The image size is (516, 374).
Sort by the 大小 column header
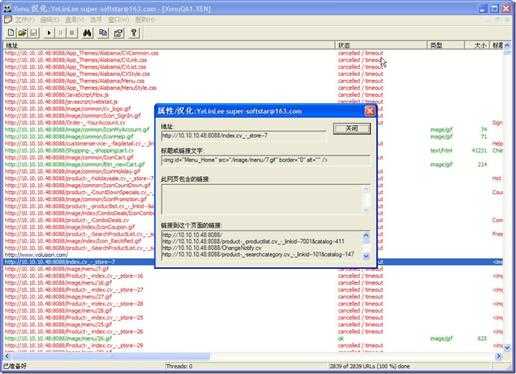(x=477, y=45)
